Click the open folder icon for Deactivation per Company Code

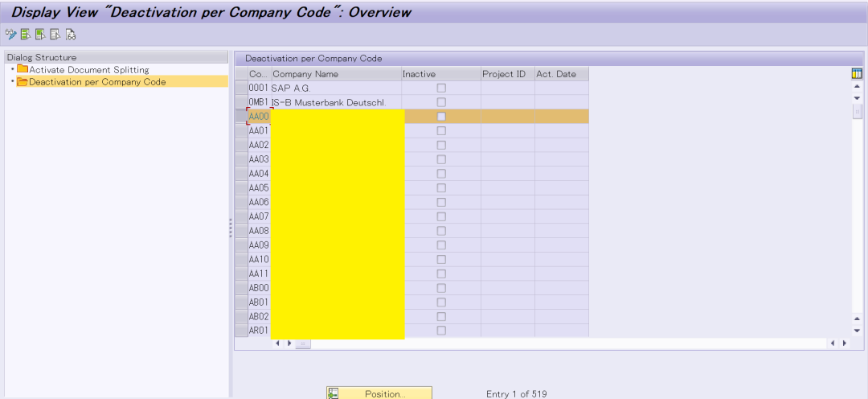(x=23, y=82)
